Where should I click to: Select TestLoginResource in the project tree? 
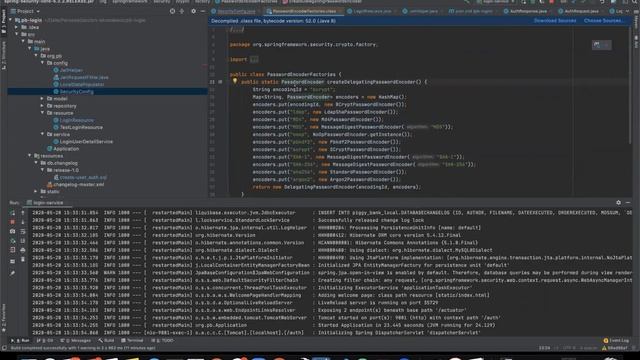[81, 127]
